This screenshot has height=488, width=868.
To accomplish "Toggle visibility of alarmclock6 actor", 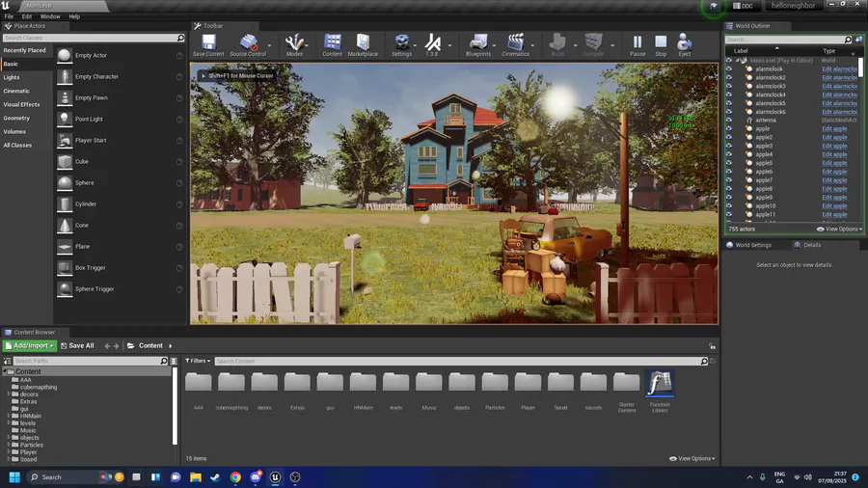I will click(x=729, y=112).
